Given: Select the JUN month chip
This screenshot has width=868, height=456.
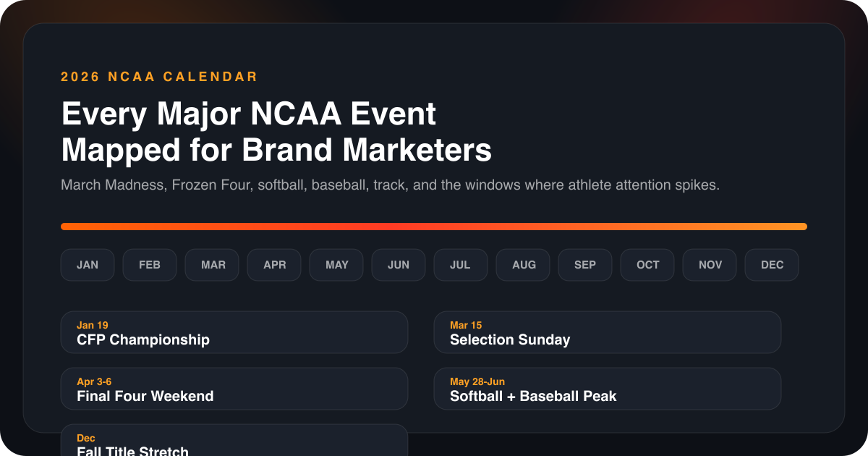Looking at the screenshot, I should (x=399, y=265).
